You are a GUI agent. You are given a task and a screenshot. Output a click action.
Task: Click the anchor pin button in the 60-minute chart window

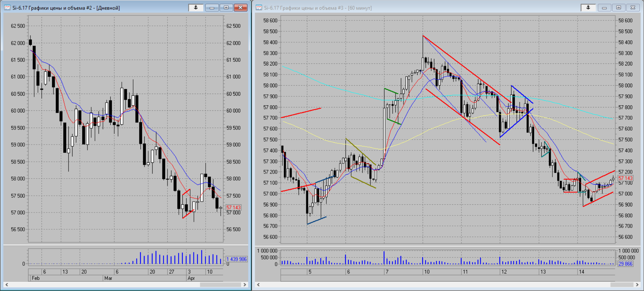pyautogui.click(x=588, y=7)
